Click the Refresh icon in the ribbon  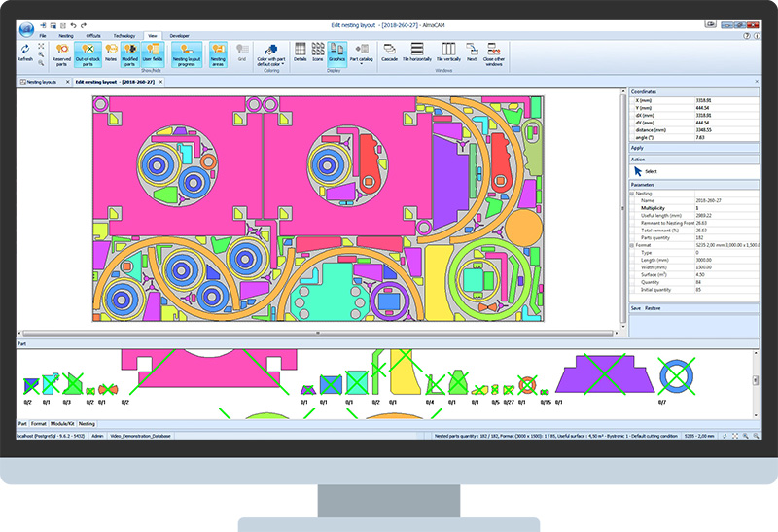click(25, 51)
